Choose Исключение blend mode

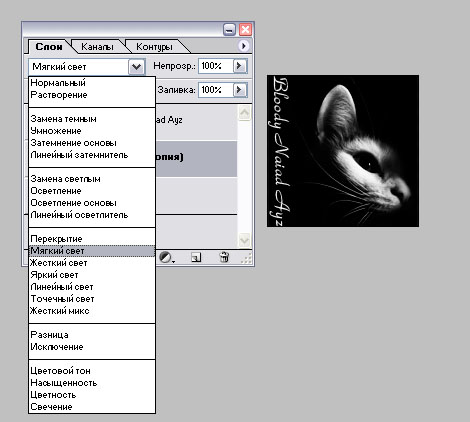pos(92,347)
